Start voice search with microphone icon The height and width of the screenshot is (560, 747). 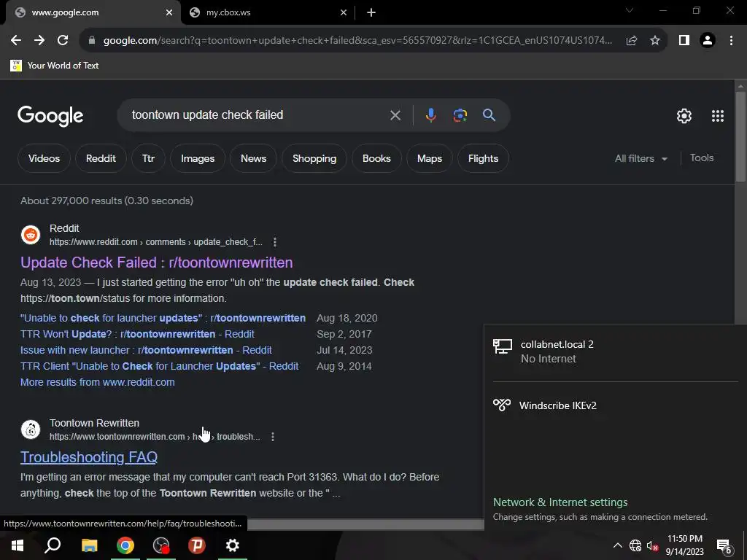point(430,115)
